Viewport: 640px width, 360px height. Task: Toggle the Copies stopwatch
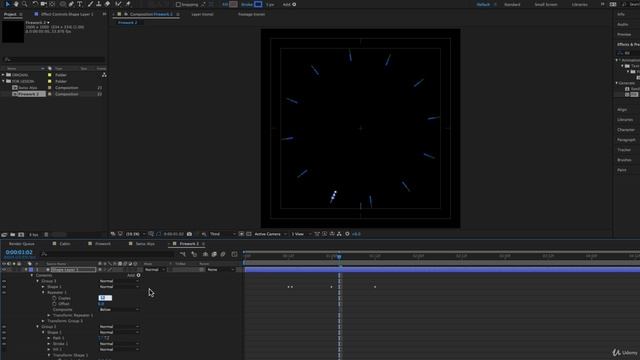coord(54,298)
